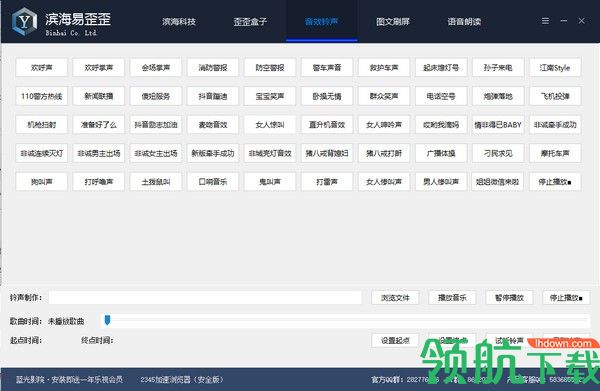Image resolution: width=600 pixels, height=391 pixels.
Task: Play the 抖音励志加油 sound
Action: coord(155,125)
